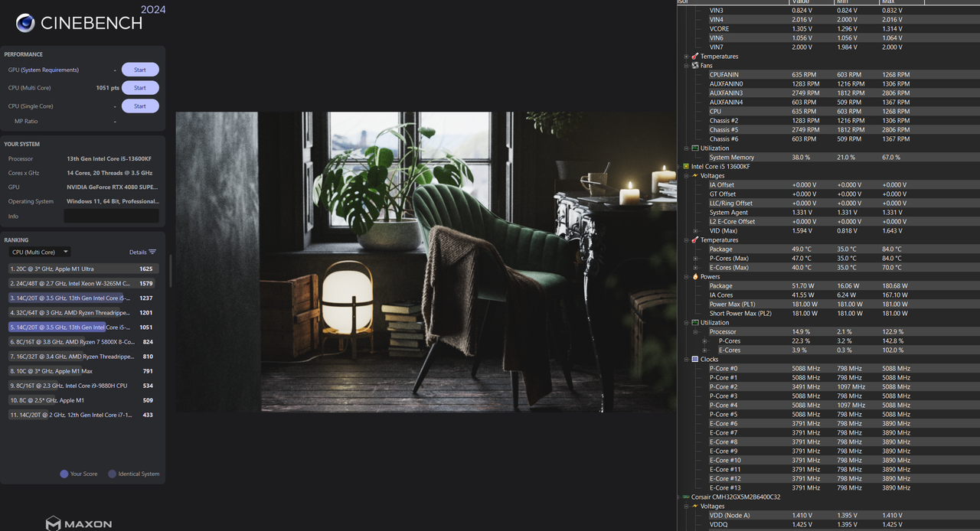Open the CPU (Multi Core) ranking dropdown

click(x=40, y=252)
